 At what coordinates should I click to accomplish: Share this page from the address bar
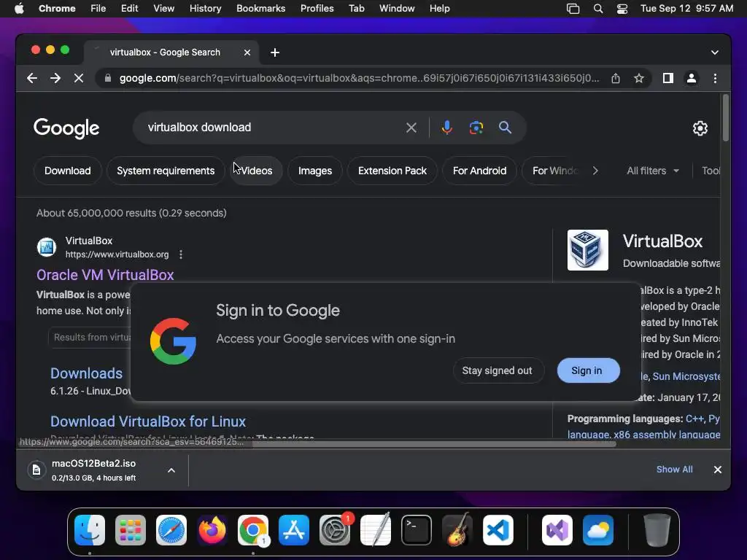616,78
